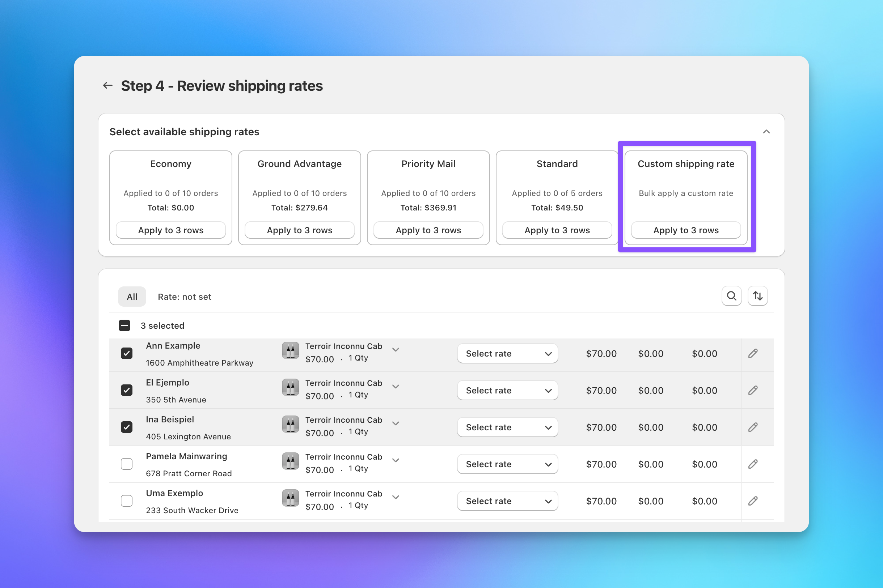Open Select rate dropdown for Uma Exemplo
The image size is (883, 588).
point(507,501)
